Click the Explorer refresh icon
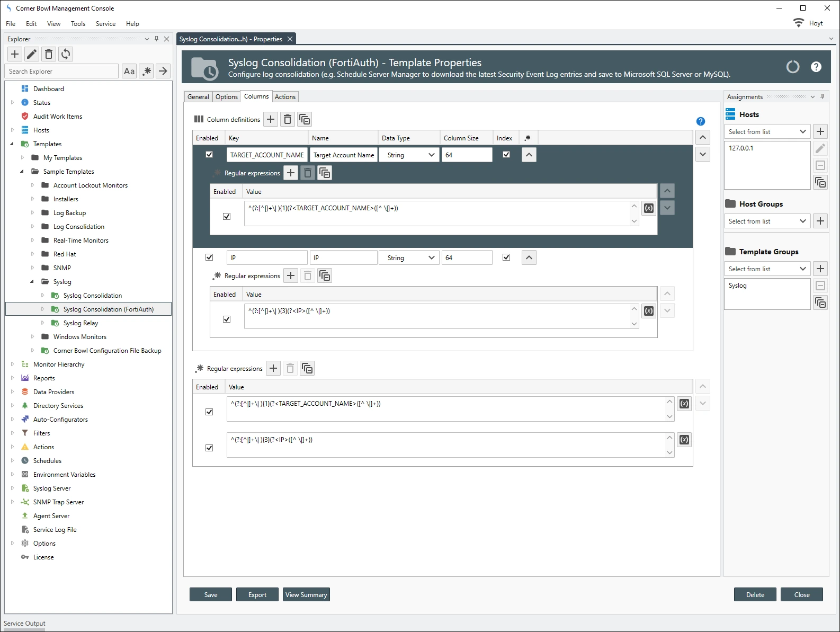Viewport: 840px width, 632px height. [x=66, y=54]
